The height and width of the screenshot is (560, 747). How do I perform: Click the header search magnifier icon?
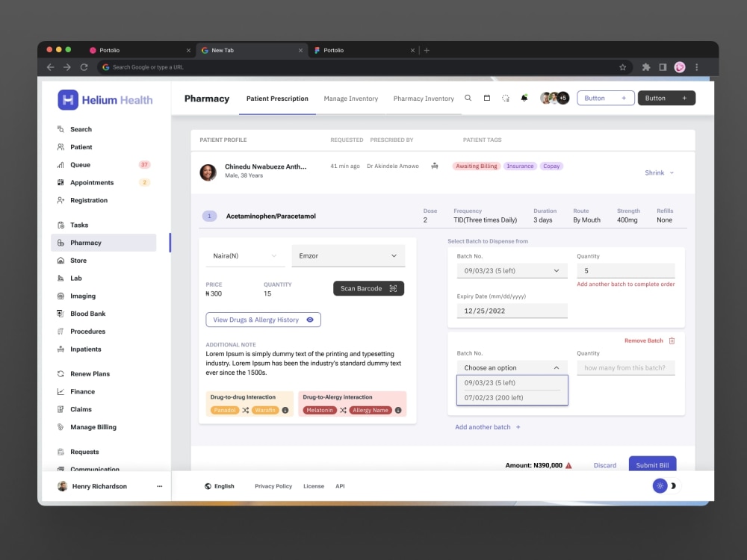coord(468,98)
